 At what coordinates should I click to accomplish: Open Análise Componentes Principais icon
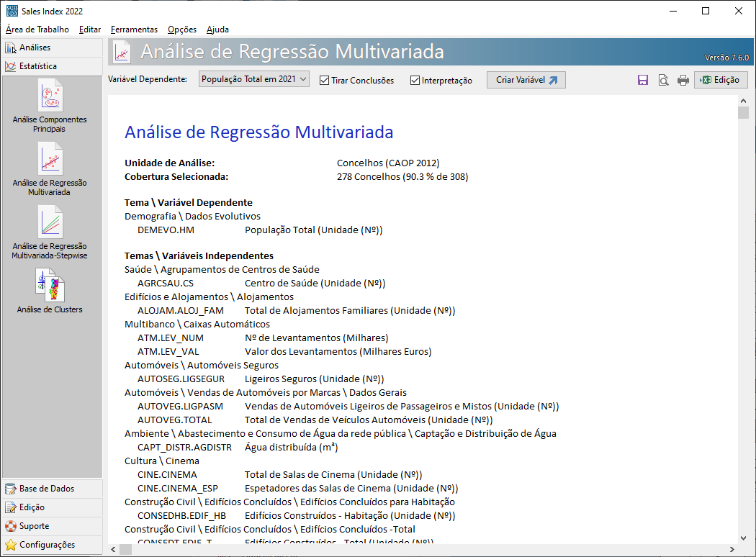(x=50, y=96)
